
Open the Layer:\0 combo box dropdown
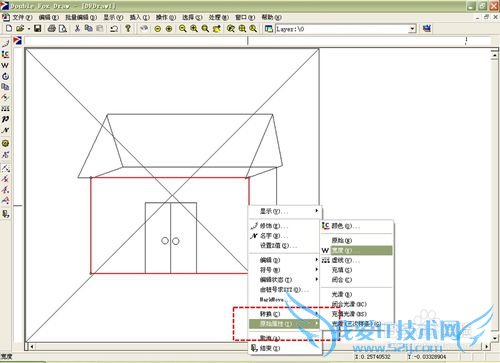point(412,29)
